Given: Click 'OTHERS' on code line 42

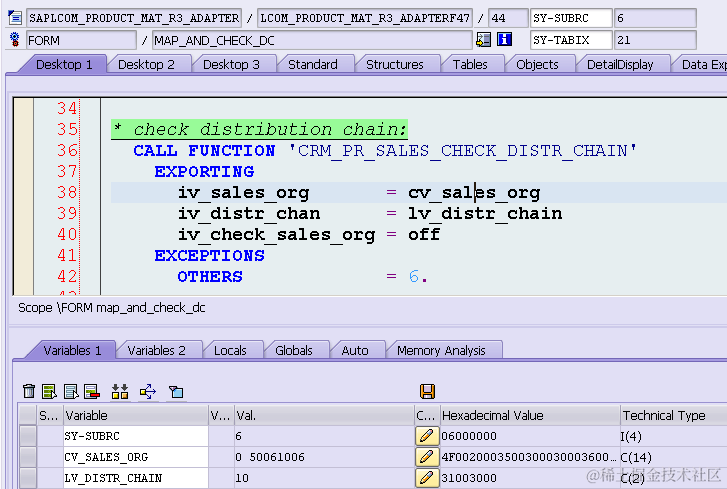Looking at the screenshot, I should [x=210, y=276].
